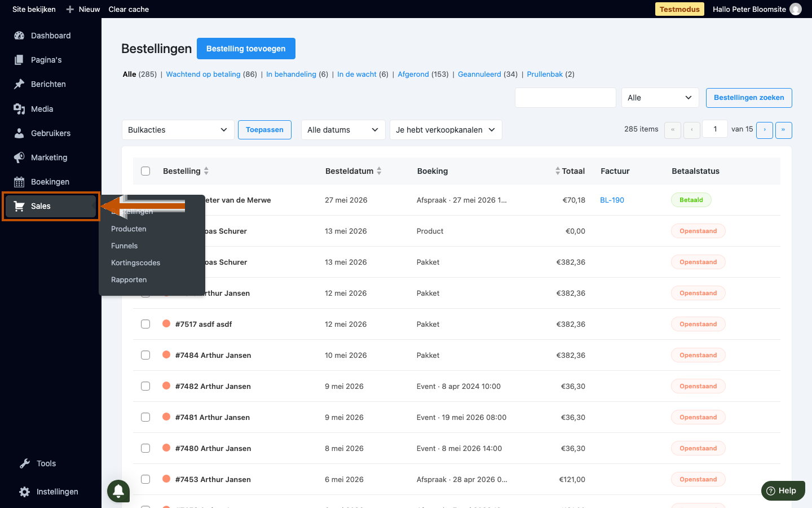Filter by In de wacht orders
The image size is (812, 508).
coord(357,74)
